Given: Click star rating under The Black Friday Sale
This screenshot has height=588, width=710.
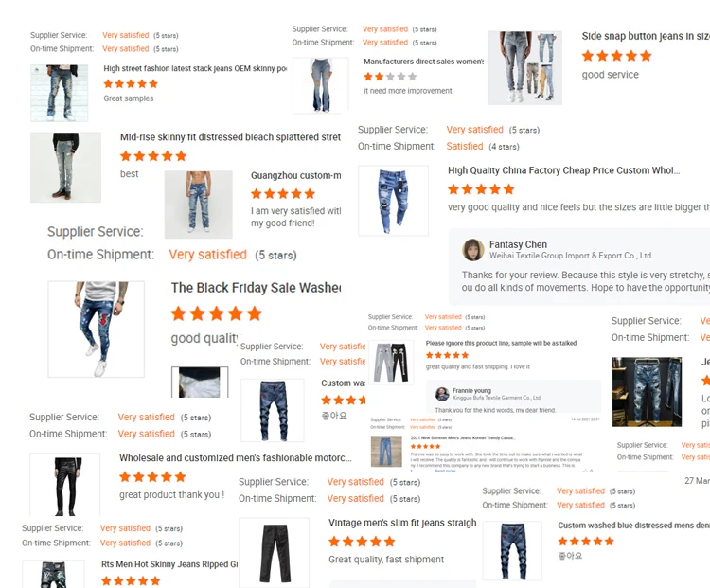Looking at the screenshot, I should coord(217,313).
